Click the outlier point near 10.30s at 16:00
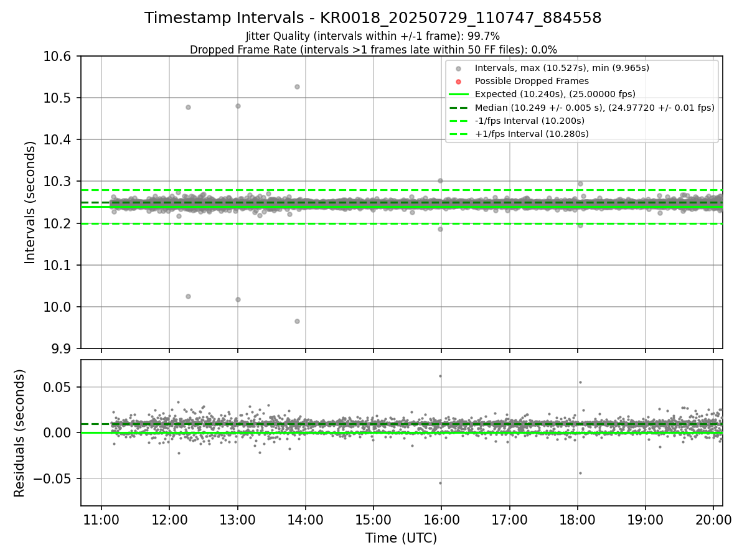Screen dimensions: 747x560 (440, 180)
